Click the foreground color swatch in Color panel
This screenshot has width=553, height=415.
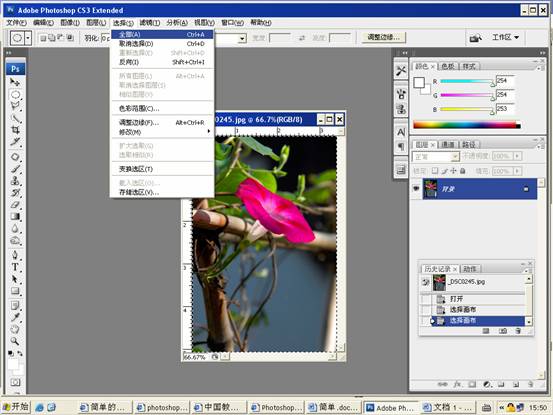coord(419,83)
